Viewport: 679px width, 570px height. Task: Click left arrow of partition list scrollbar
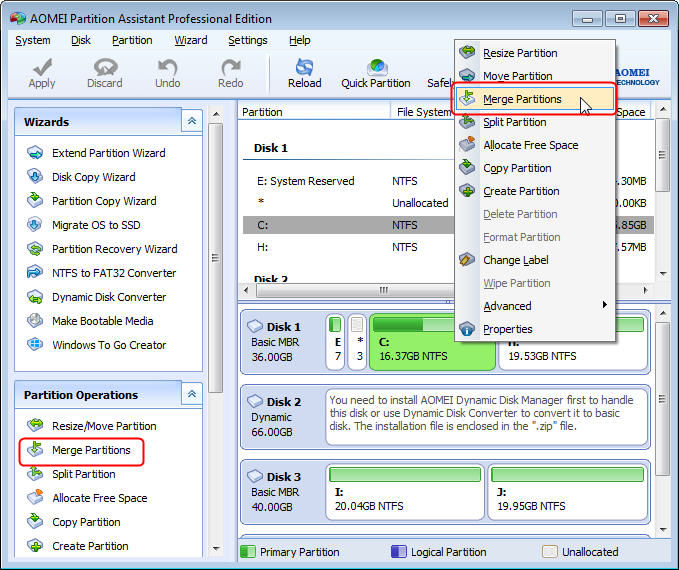pyautogui.click(x=246, y=290)
